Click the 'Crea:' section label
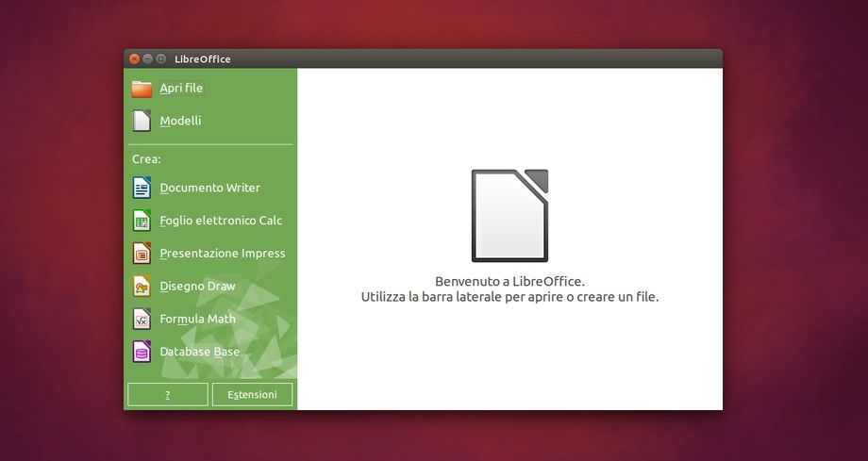 pyautogui.click(x=146, y=158)
